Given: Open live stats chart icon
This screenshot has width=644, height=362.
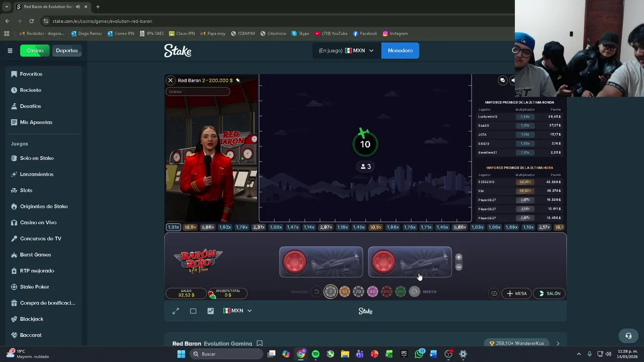Looking at the screenshot, I should tap(210, 311).
